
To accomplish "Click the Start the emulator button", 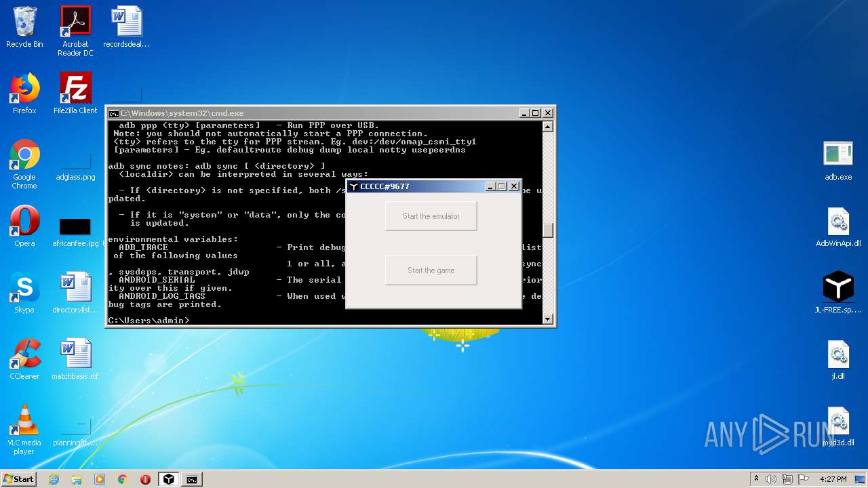I will (x=431, y=216).
